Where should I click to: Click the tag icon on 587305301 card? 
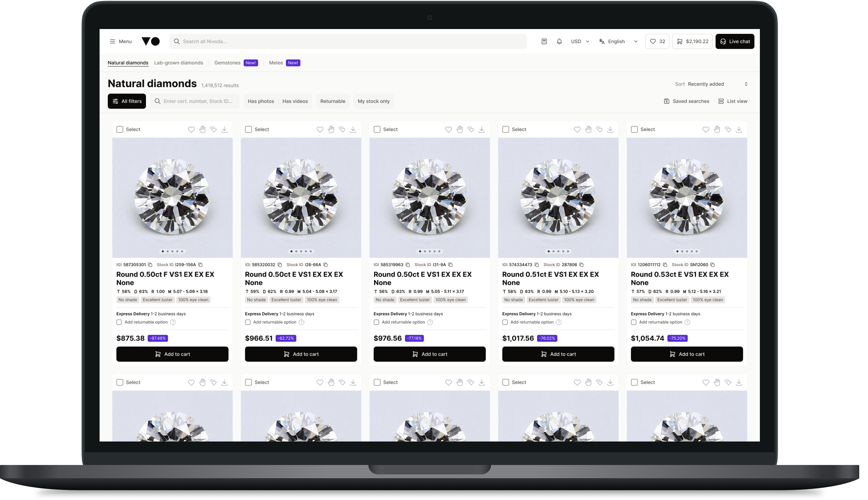[213, 129]
